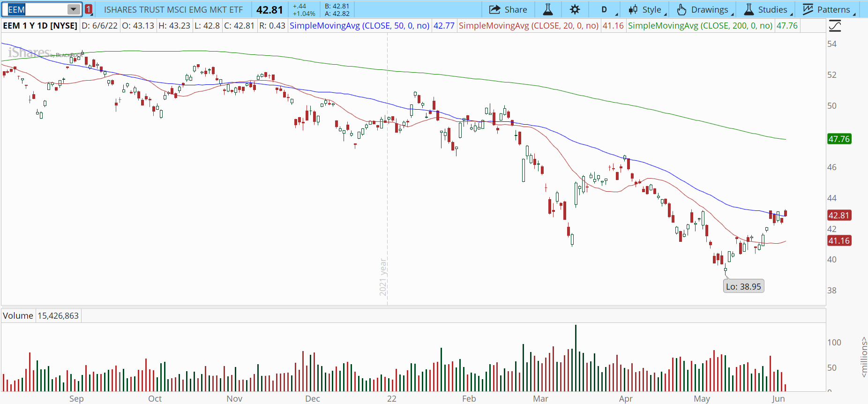The height and width of the screenshot is (404, 868).
Task: Click the volume value 15,426,863
Action: coord(58,316)
